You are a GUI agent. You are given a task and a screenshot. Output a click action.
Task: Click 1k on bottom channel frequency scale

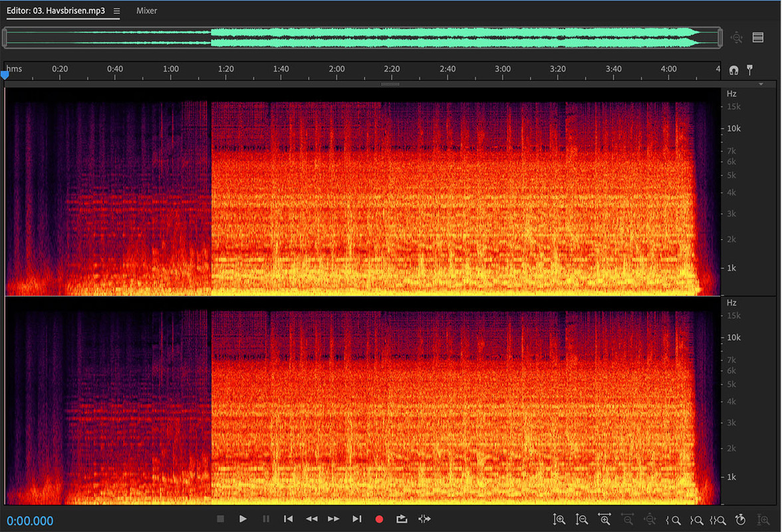pos(731,477)
